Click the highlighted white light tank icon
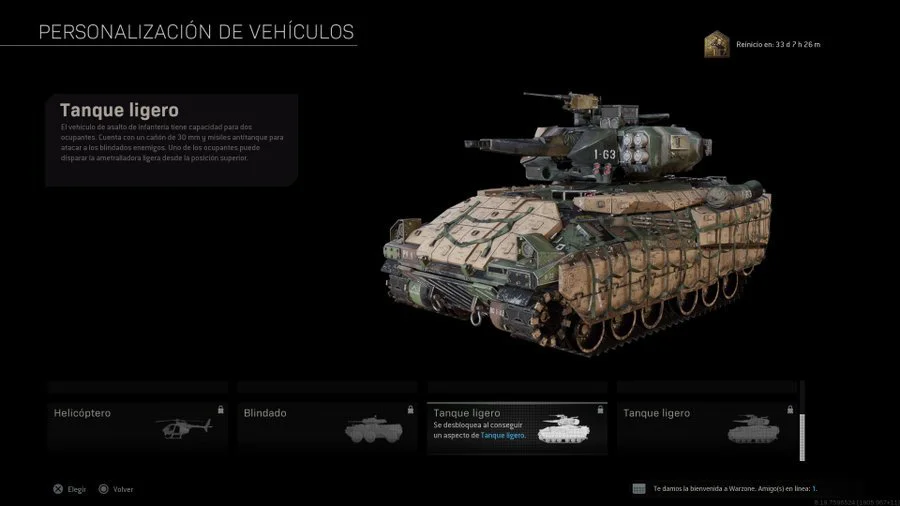Screen dimensions: 900x506 pyautogui.click(x=563, y=429)
